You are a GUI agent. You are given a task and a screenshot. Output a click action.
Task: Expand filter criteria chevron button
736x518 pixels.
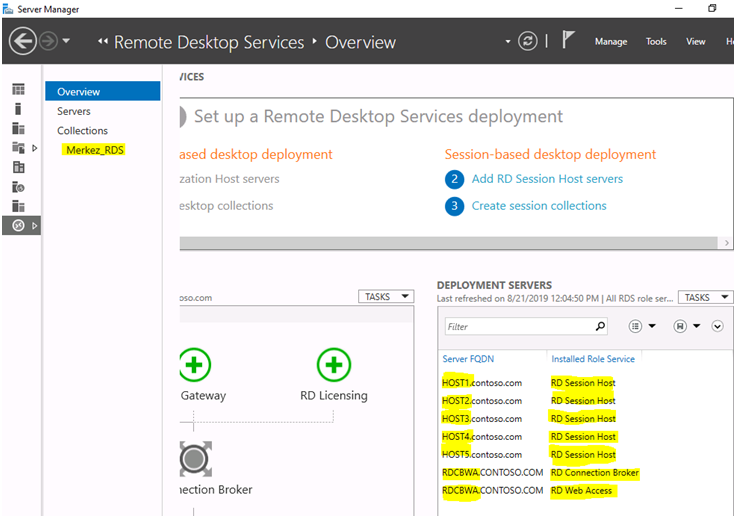(717, 326)
